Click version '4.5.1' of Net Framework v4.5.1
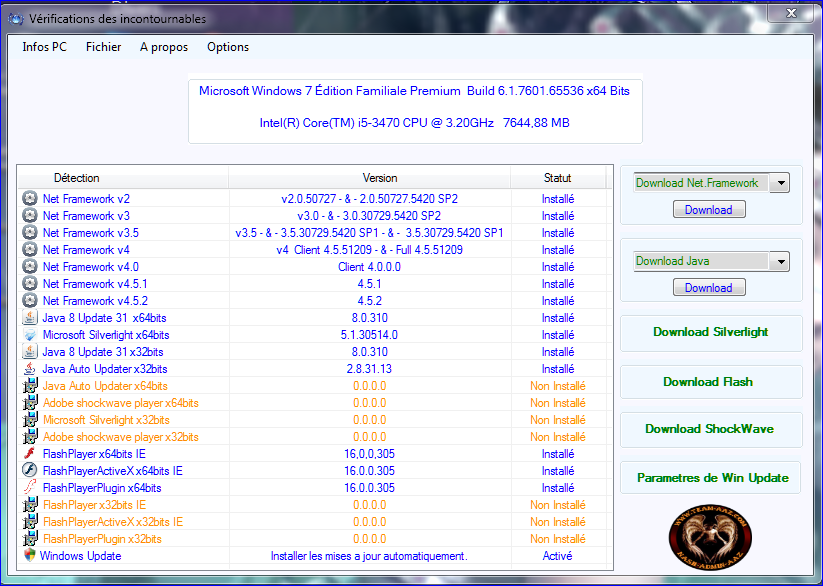 pyautogui.click(x=370, y=284)
